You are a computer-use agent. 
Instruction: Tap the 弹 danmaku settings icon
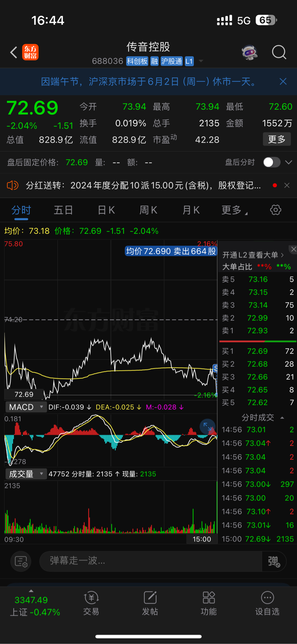pyautogui.click(x=274, y=561)
